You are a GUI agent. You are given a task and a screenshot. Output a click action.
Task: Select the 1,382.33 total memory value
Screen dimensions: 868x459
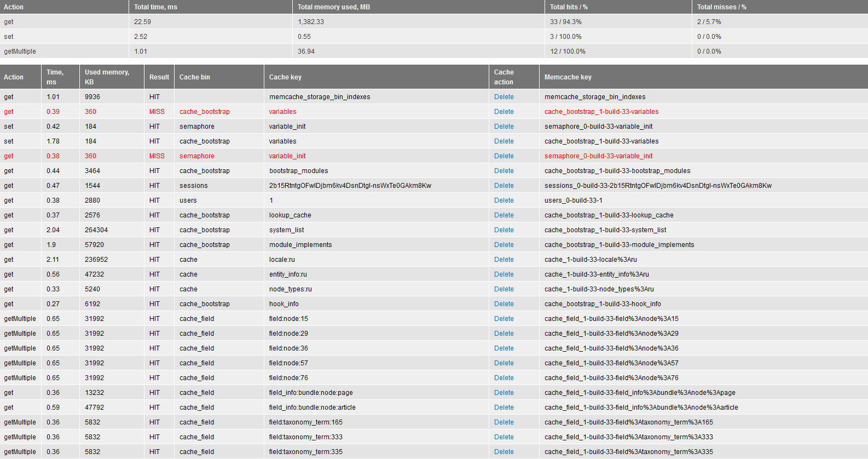pyautogui.click(x=311, y=22)
